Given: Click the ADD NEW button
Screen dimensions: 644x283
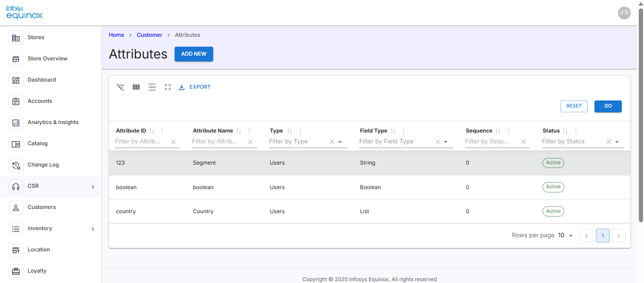Looking at the screenshot, I should pyautogui.click(x=194, y=54).
